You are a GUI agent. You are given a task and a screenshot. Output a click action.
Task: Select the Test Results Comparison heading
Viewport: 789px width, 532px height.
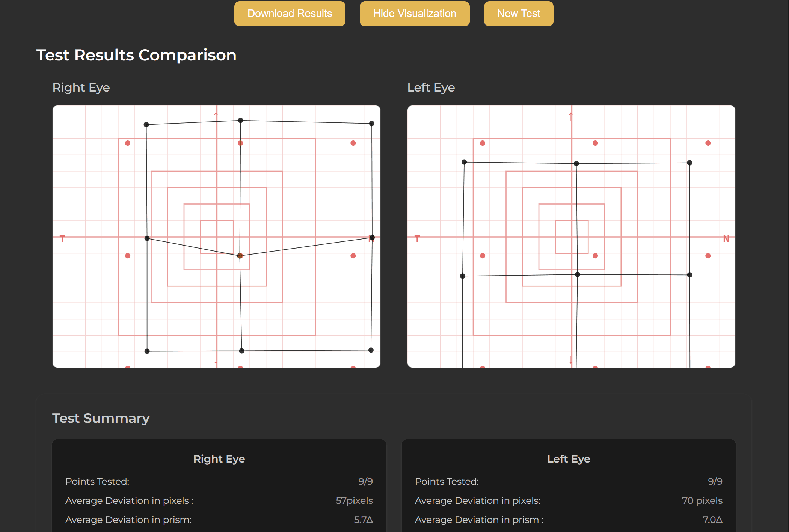136,55
